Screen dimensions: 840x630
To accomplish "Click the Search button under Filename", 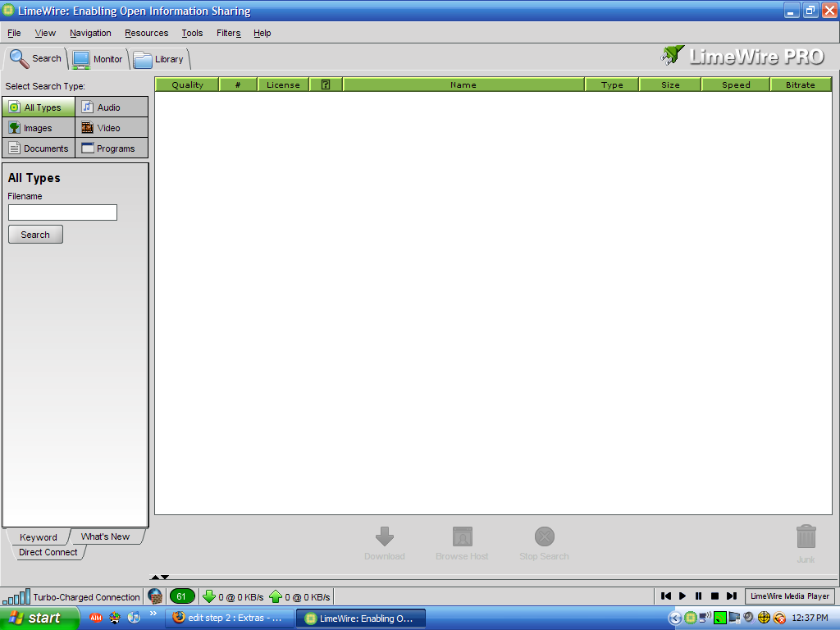I will click(35, 235).
